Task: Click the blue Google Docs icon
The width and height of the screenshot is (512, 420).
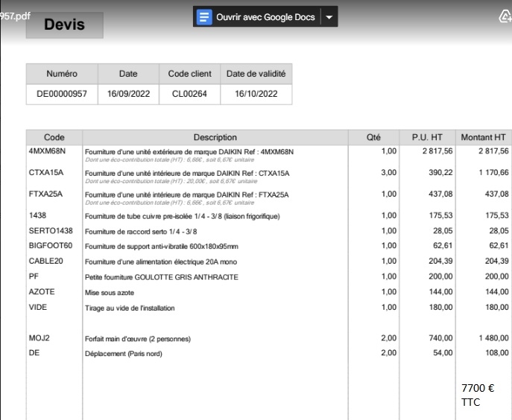Action: 204,16
